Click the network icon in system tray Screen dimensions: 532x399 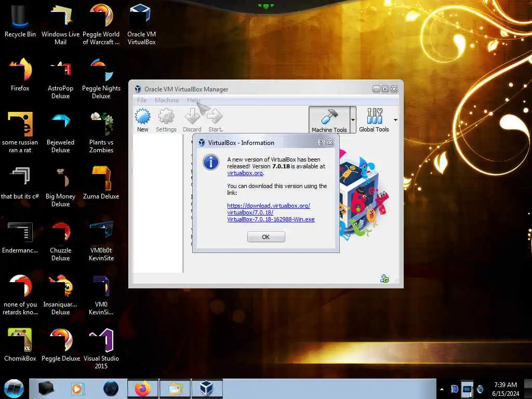point(467,389)
